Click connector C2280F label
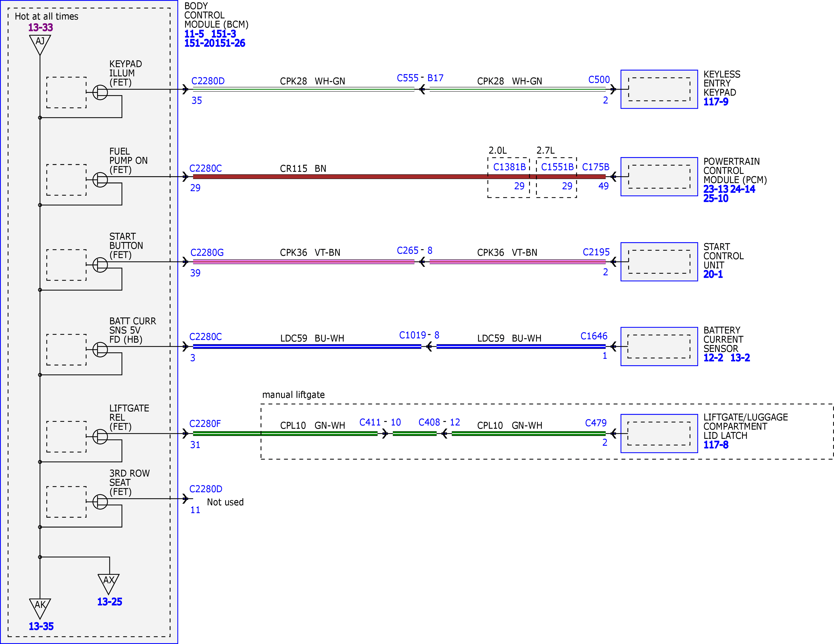The image size is (834, 644). click(205, 424)
